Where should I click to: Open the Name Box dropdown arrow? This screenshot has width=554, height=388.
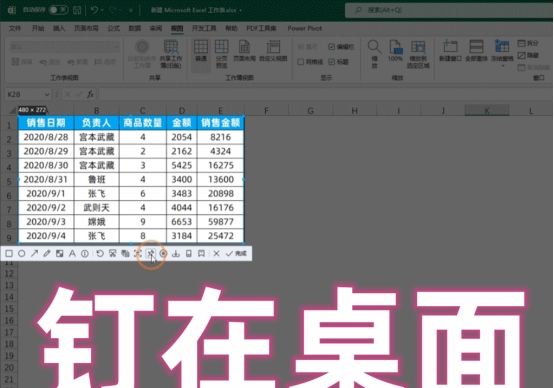tap(47, 94)
